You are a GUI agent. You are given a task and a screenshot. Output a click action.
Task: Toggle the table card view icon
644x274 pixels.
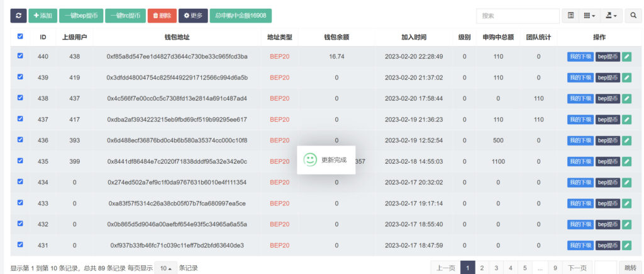point(570,15)
